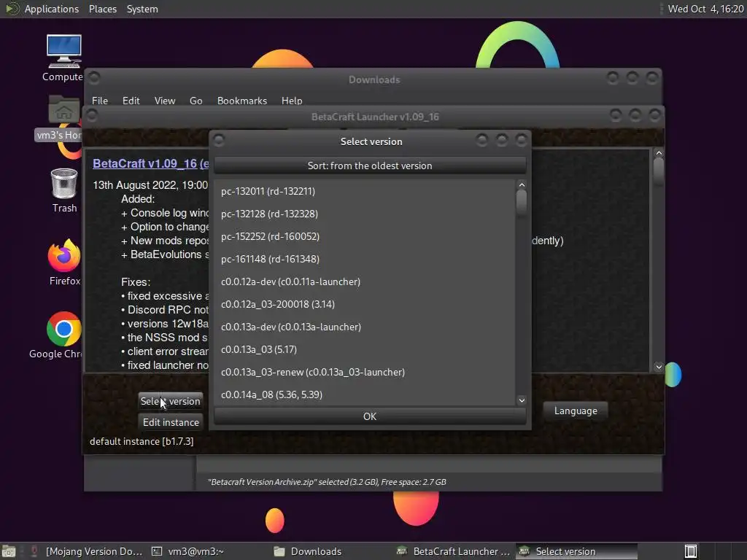747x560 pixels.
Task: Open Bookmarks menu in Downloads window
Action: tap(242, 101)
